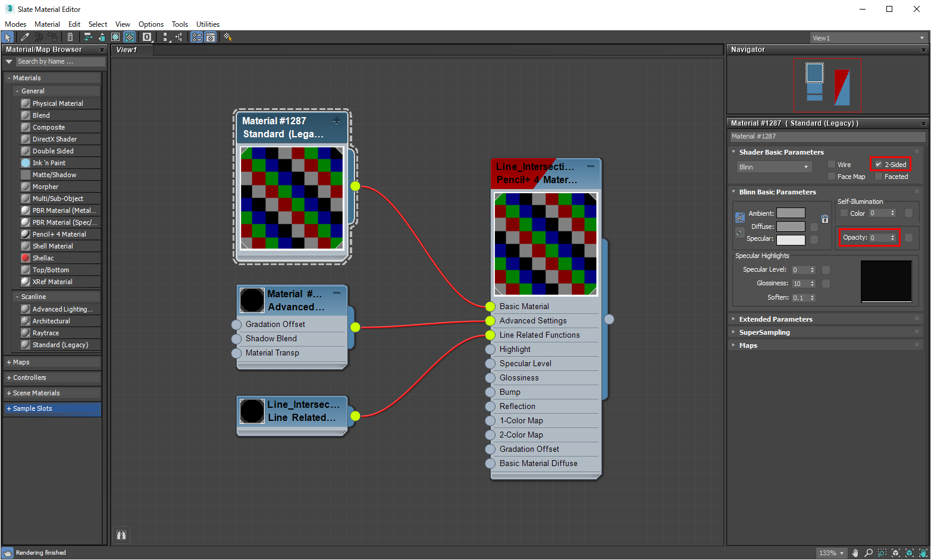Toggle Parameter Editor panel icon
The width and height of the screenshot is (931, 560).
(x=210, y=37)
